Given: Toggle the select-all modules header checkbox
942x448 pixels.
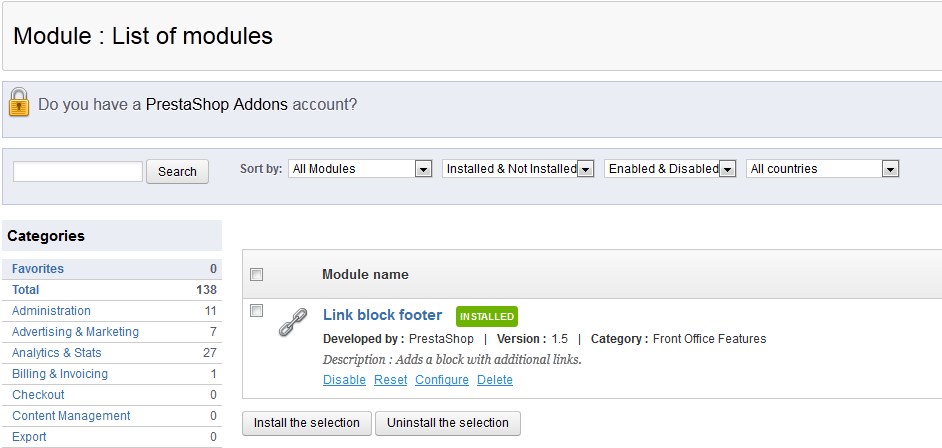Looking at the screenshot, I should click(x=257, y=274).
